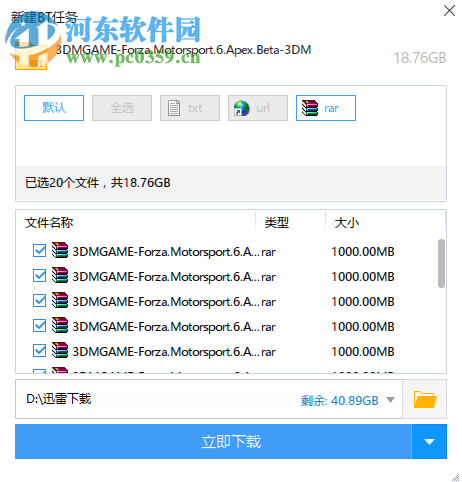
Task: Open the download options arrow beside 立即下载
Action: (429, 442)
